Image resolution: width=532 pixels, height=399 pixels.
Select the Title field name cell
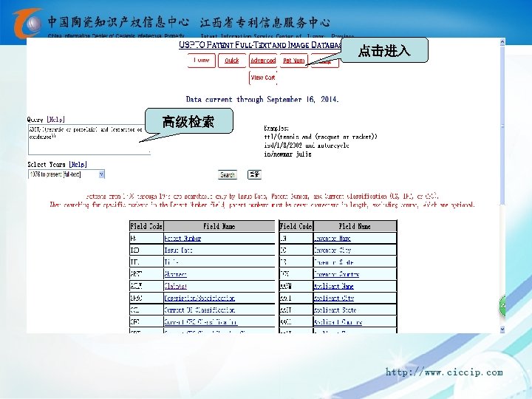(219, 262)
